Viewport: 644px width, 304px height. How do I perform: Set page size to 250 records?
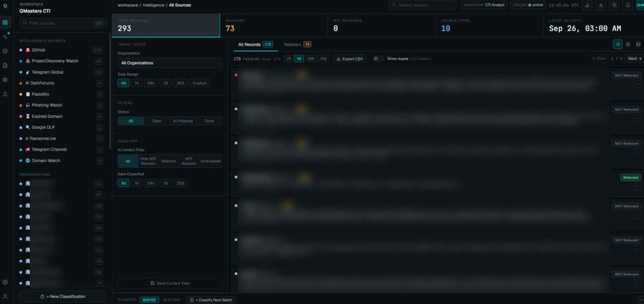pyautogui.click(x=323, y=58)
